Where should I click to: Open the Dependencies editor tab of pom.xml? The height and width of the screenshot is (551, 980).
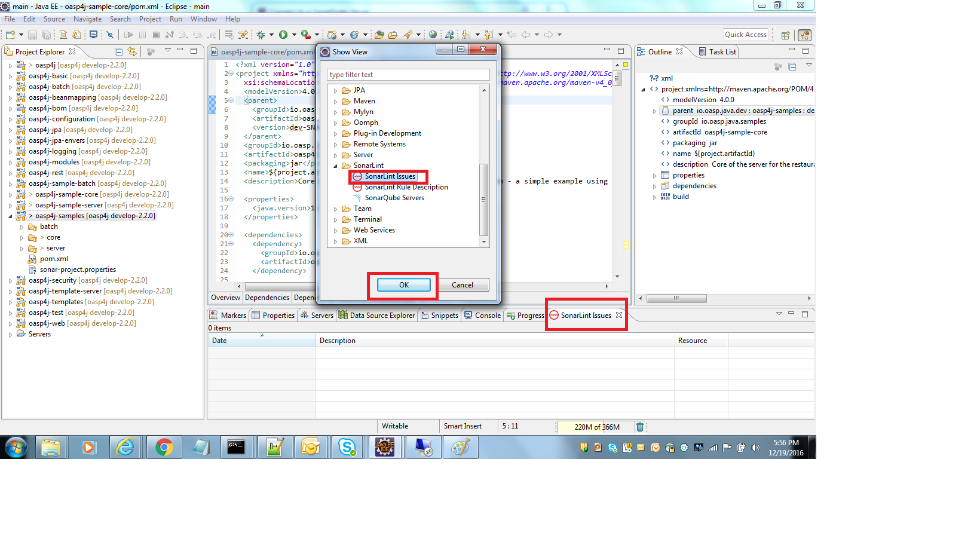(x=267, y=298)
